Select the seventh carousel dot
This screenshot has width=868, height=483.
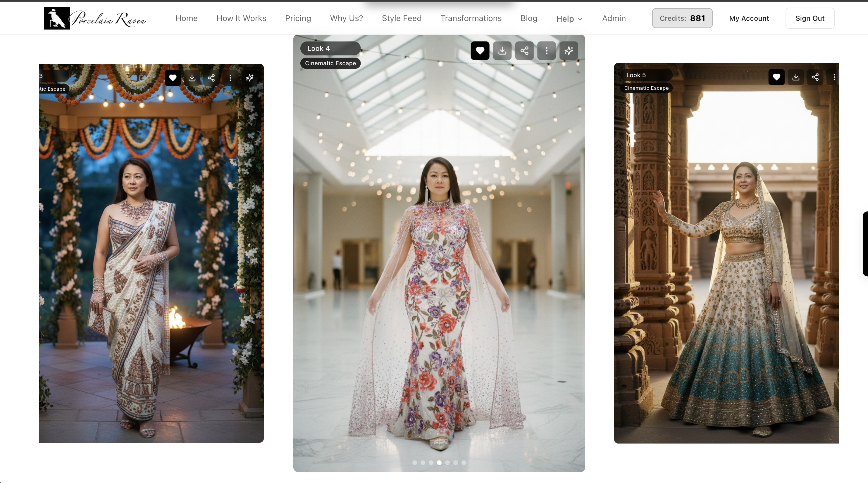pyautogui.click(x=464, y=463)
